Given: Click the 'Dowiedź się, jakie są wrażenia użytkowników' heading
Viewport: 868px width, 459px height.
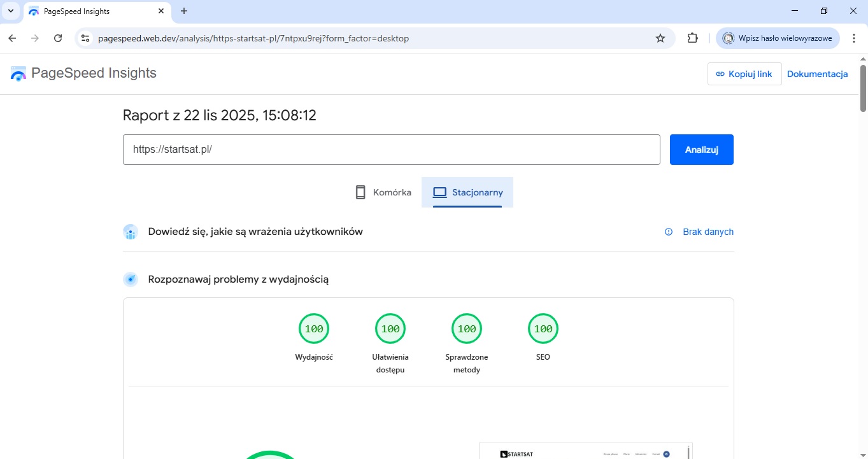Looking at the screenshot, I should coord(255,232).
